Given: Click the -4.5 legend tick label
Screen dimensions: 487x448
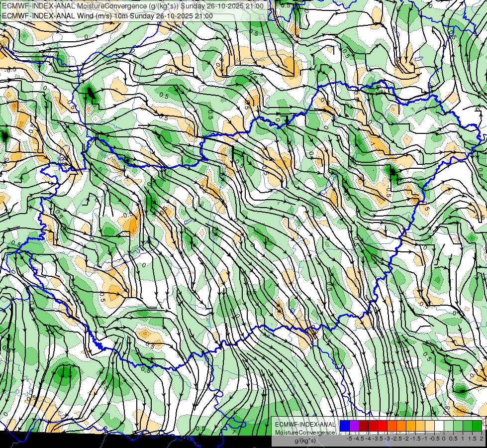Looking at the screenshot, I should (x=359, y=439).
